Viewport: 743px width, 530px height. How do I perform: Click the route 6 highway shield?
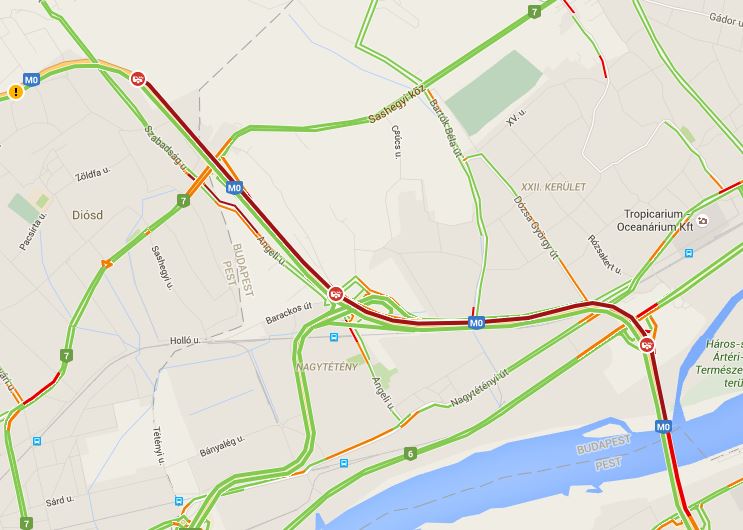pos(410,454)
